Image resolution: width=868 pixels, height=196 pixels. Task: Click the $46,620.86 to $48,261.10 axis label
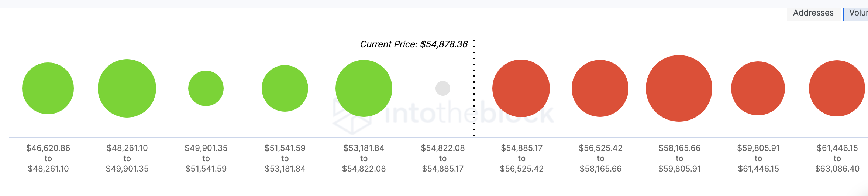tap(48, 158)
